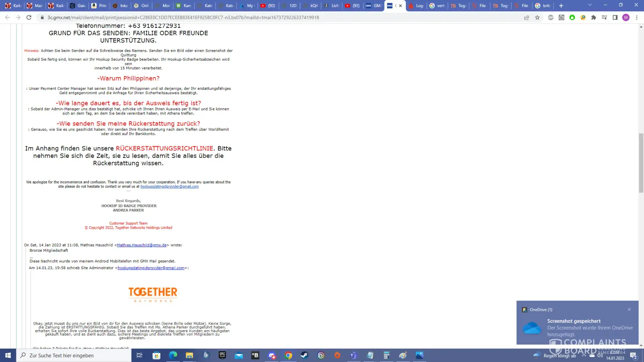Screen dimensions: 644x362
Task: Open the Mathias.Hauschild@gmx.de email link
Action: 142,245
